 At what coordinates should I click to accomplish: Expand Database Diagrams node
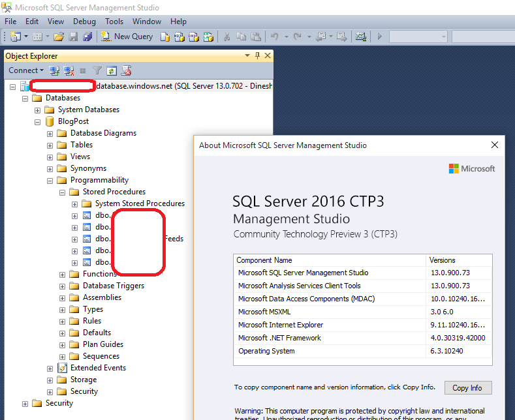(50, 134)
